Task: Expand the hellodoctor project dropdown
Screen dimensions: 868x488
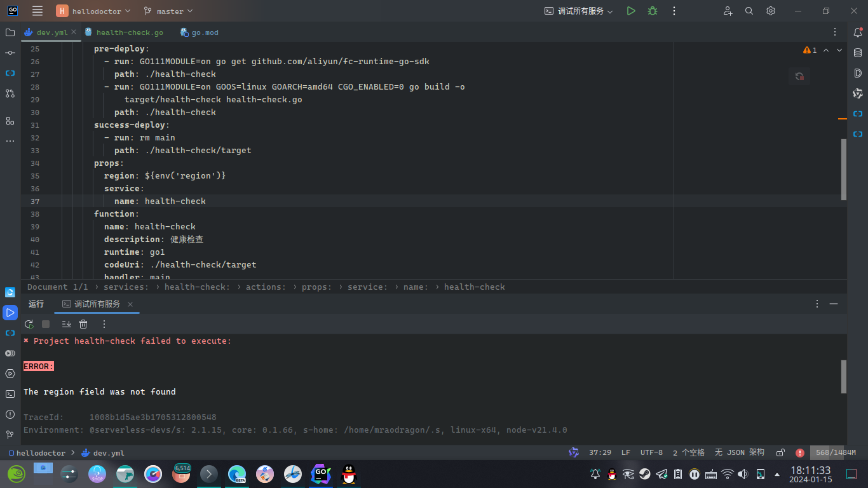Action: coord(93,11)
